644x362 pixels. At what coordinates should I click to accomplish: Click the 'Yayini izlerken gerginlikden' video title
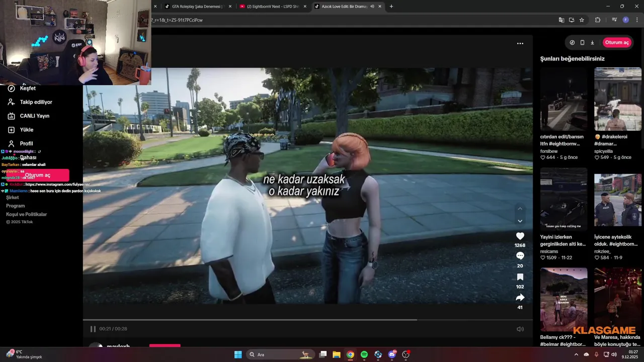pos(563,240)
